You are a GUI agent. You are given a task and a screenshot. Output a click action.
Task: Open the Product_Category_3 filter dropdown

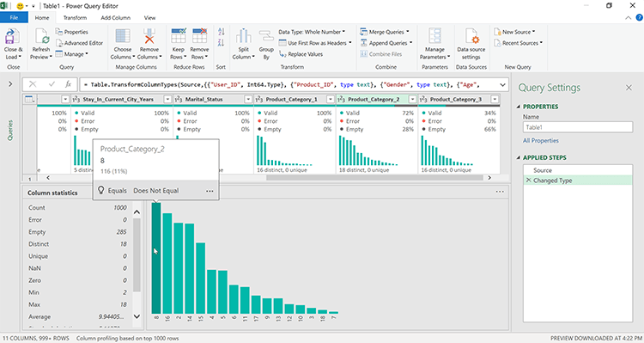tap(495, 99)
